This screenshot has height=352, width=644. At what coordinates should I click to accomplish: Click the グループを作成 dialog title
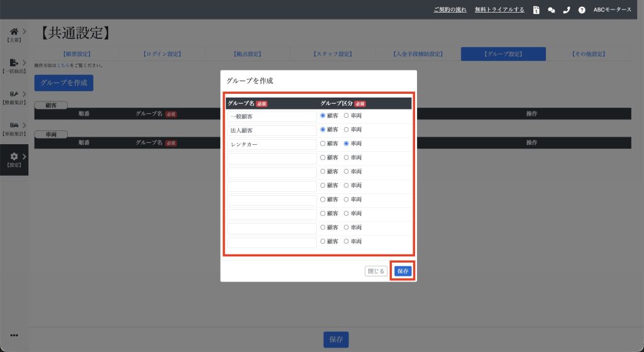[x=250, y=81]
